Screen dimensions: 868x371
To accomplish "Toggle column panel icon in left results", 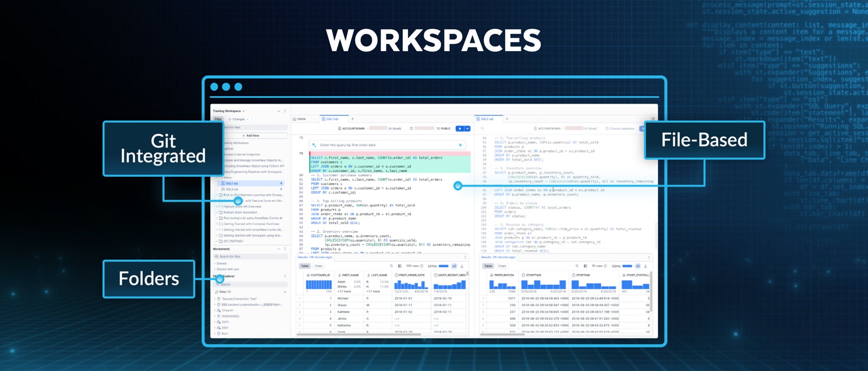I will (399, 266).
